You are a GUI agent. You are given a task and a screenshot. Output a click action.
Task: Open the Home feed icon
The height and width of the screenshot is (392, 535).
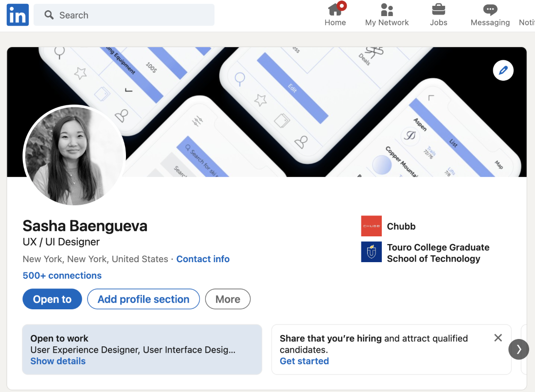pyautogui.click(x=335, y=10)
